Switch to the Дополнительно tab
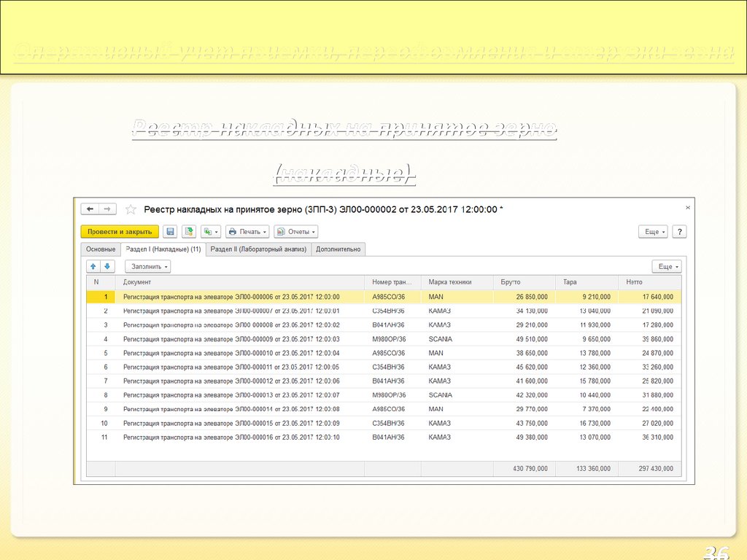This screenshot has width=747, height=560. (338, 249)
